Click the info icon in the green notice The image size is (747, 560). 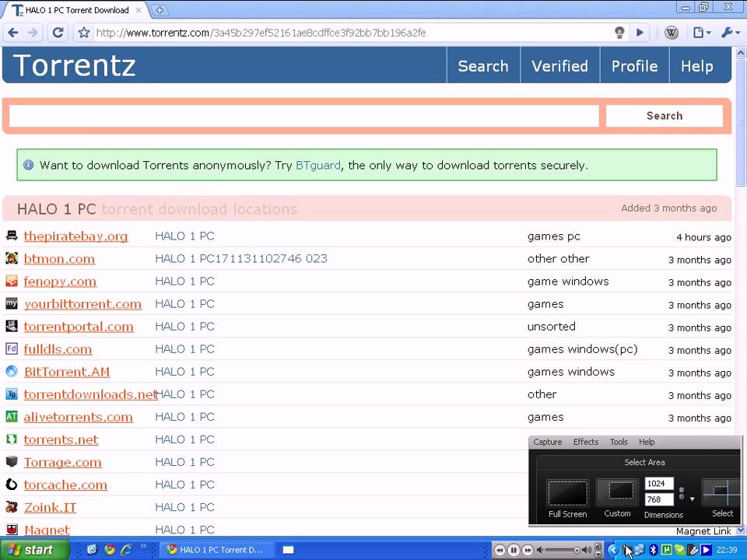click(28, 165)
